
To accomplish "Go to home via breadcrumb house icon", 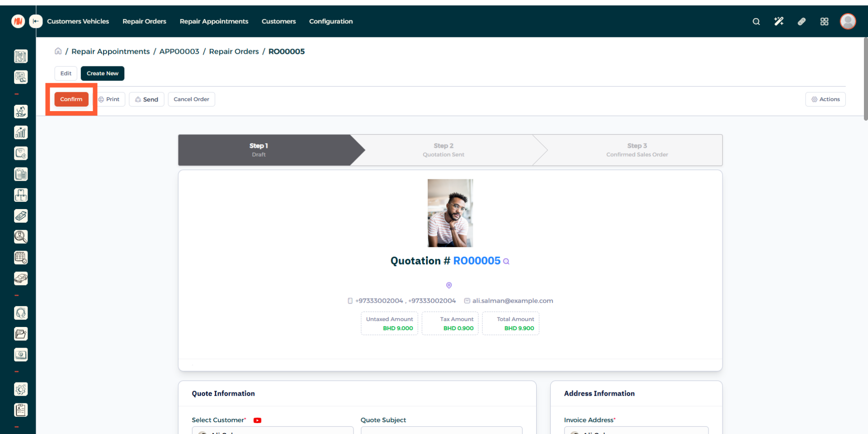I will click(58, 51).
